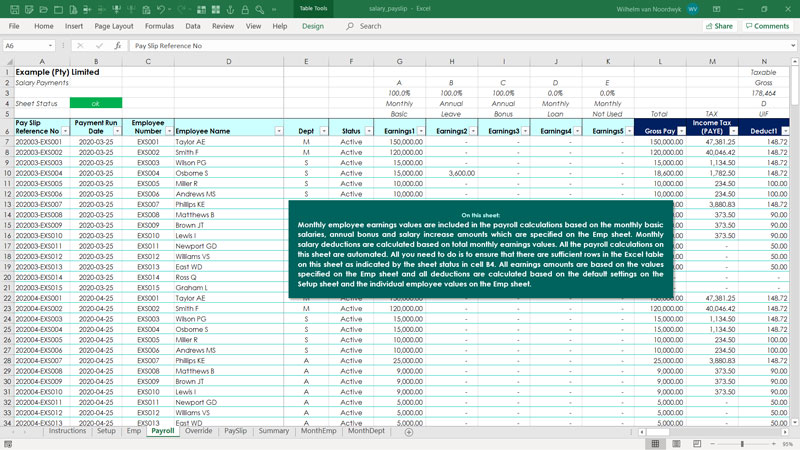Click the horizontal scrollbar right arrow
The width and height of the screenshot is (800, 450).
pyautogui.click(x=786, y=432)
